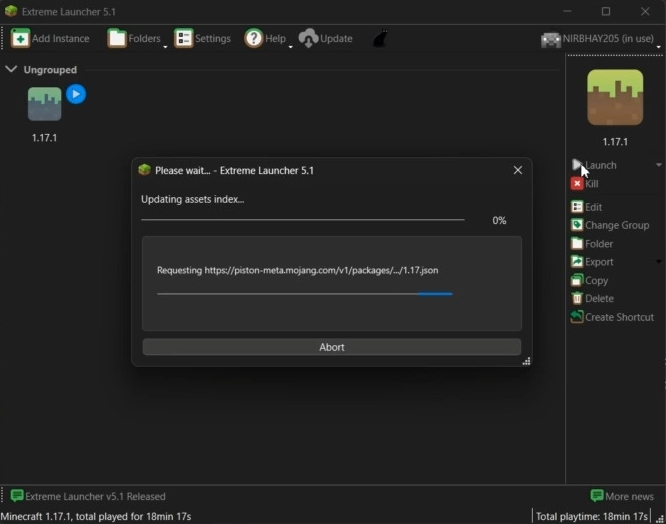Collapse the Ungrouped group

point(11,69)
